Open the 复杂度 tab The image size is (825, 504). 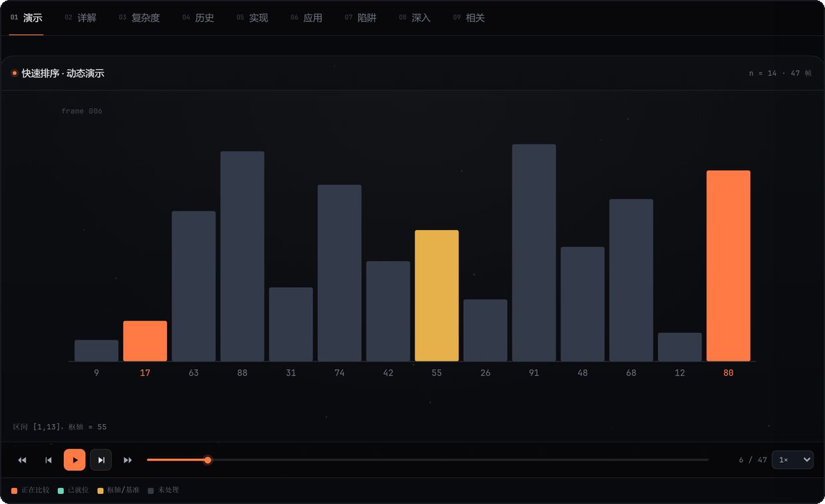point(140,18)
